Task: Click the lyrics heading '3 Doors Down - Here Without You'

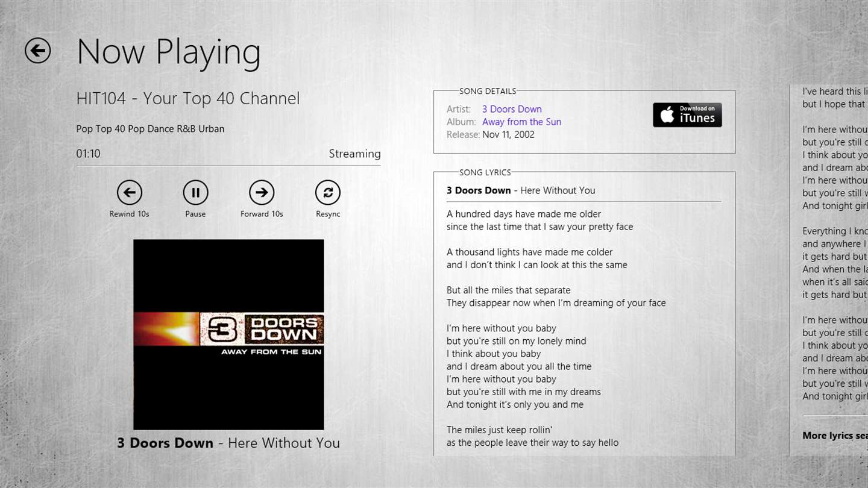Action: [x=521, y=190]
